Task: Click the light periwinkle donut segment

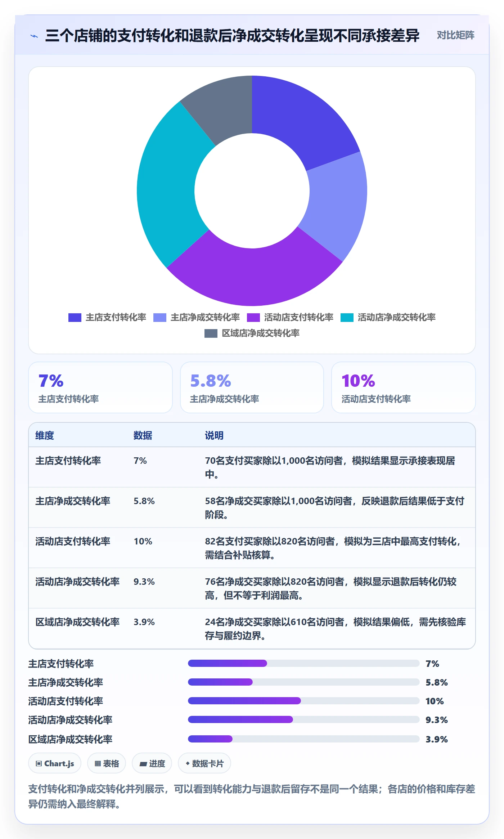Action: point(337,203)
